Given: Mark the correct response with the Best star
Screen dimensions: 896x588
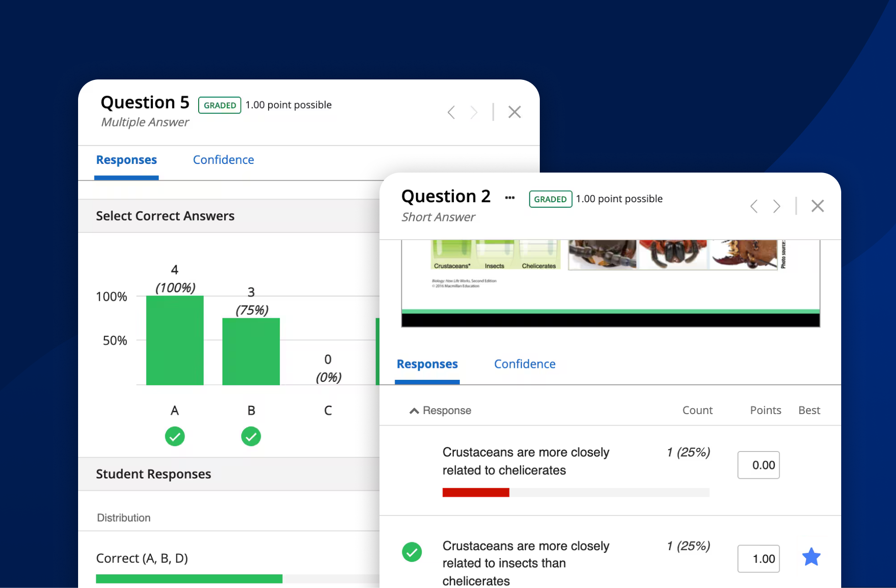Looking at the screenshot, I should [811, 556].
